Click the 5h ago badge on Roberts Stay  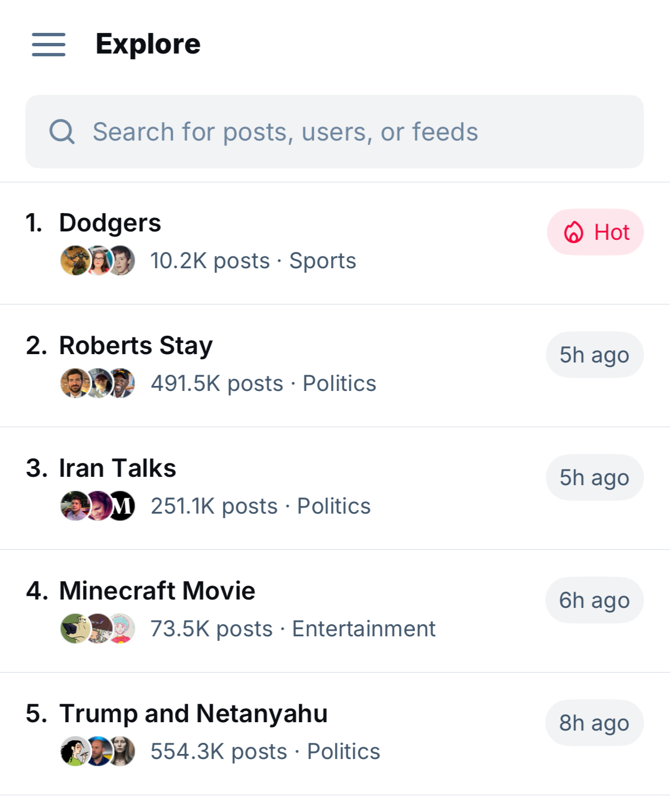point(594,355)
